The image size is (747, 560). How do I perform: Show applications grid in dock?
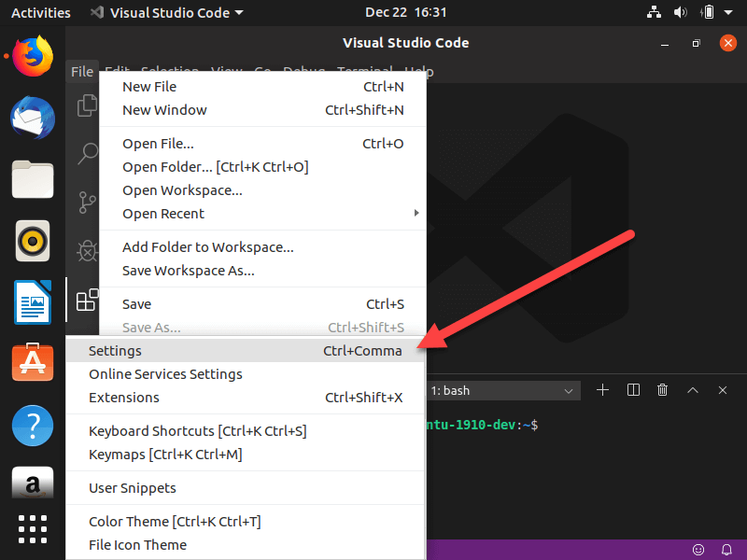point(33,529)
